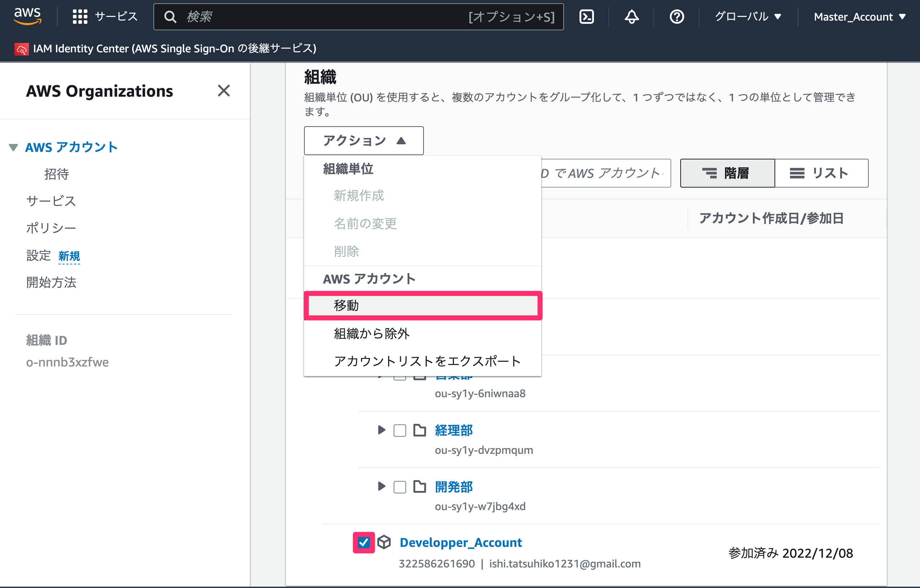The image size is (920, 588).
Task: Expand the 経理部 tree node
Action: coord(381,430)
